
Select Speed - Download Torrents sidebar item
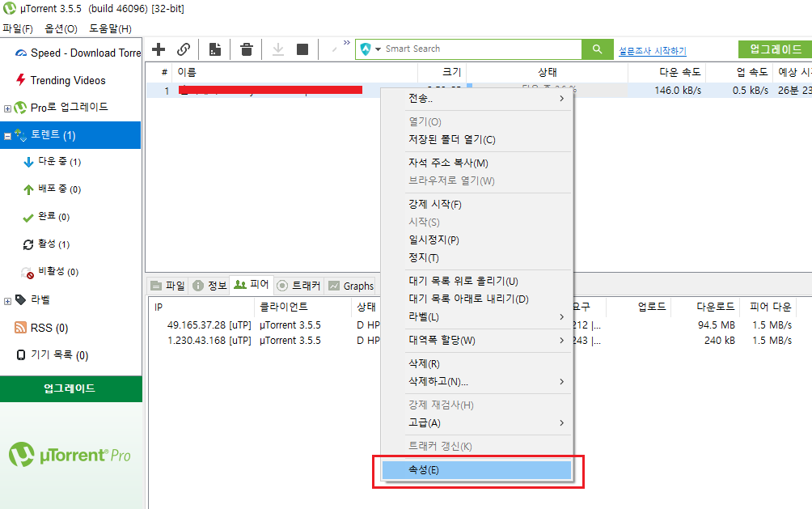click(78, 53)
